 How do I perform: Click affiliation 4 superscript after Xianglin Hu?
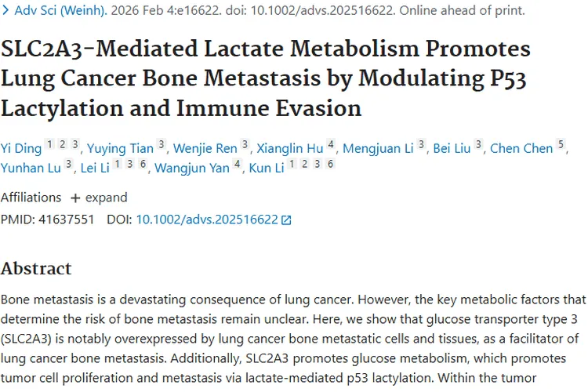click(332, 145)
